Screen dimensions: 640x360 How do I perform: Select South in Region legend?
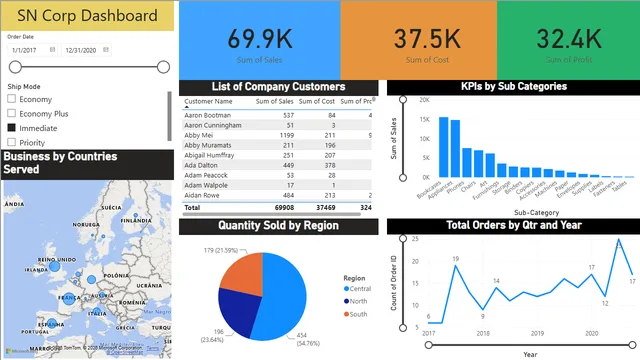pos(356,314)
